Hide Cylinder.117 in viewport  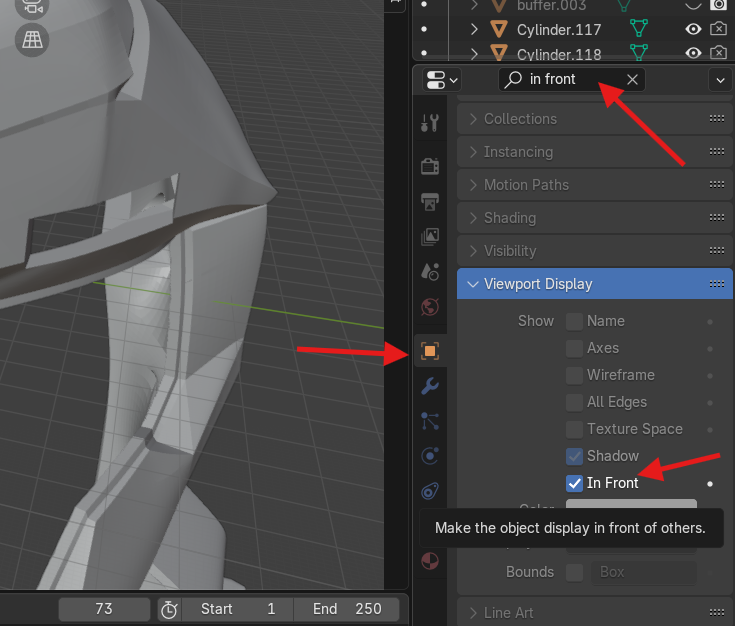pyautogui.click(x=693, y=29)
